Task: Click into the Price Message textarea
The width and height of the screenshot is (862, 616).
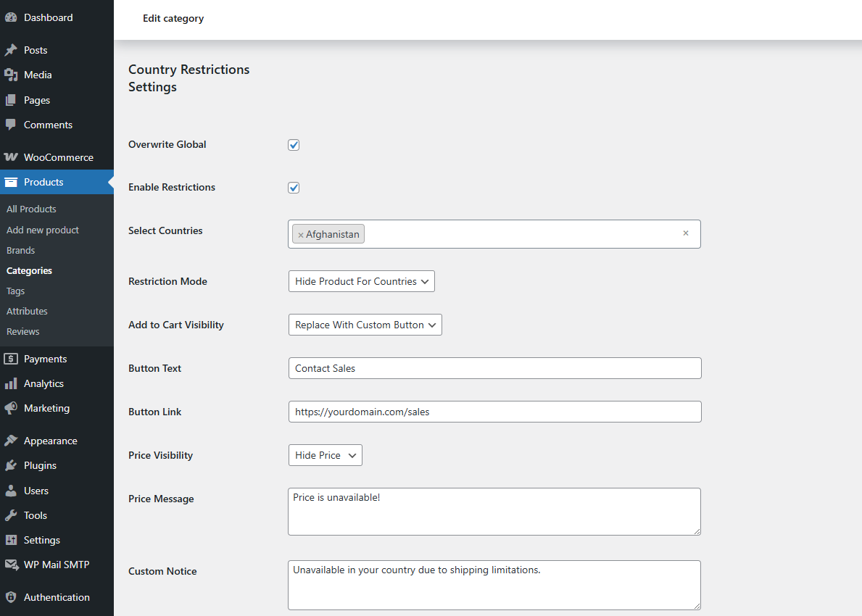Action: [494, 512]
